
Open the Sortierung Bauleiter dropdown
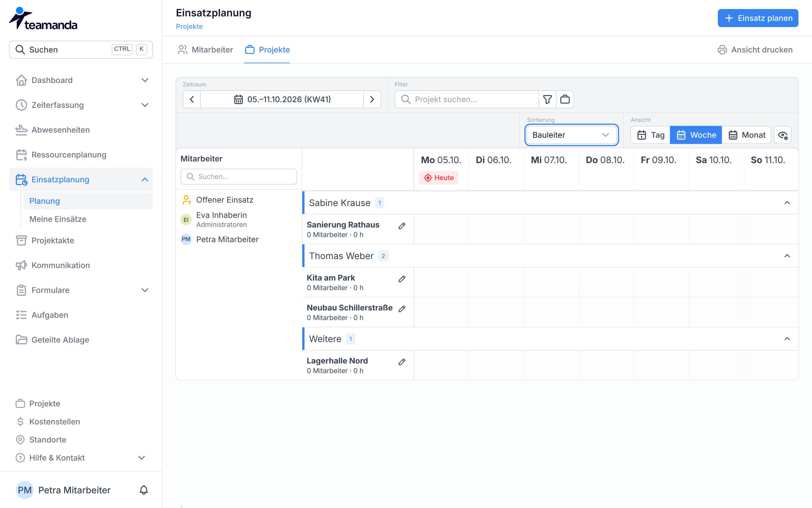click(x=572, y=135)
